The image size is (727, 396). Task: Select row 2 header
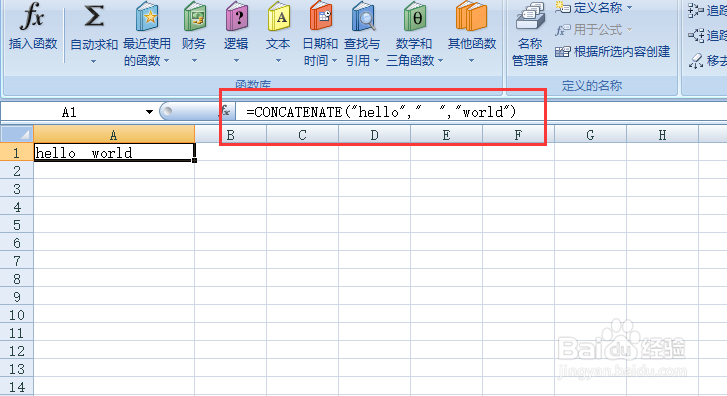17,171
